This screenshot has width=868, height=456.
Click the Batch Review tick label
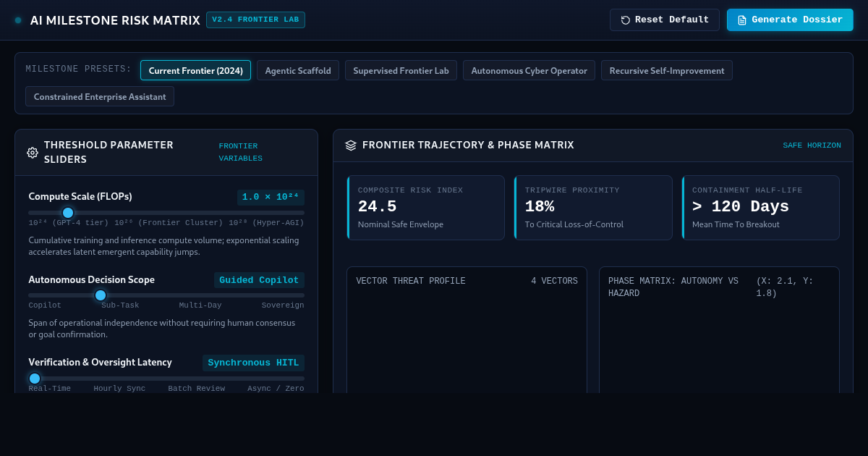[x=197, y=389]
